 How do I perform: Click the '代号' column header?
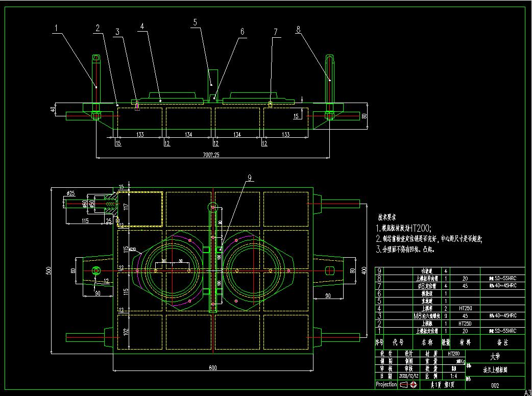(398, 342)
